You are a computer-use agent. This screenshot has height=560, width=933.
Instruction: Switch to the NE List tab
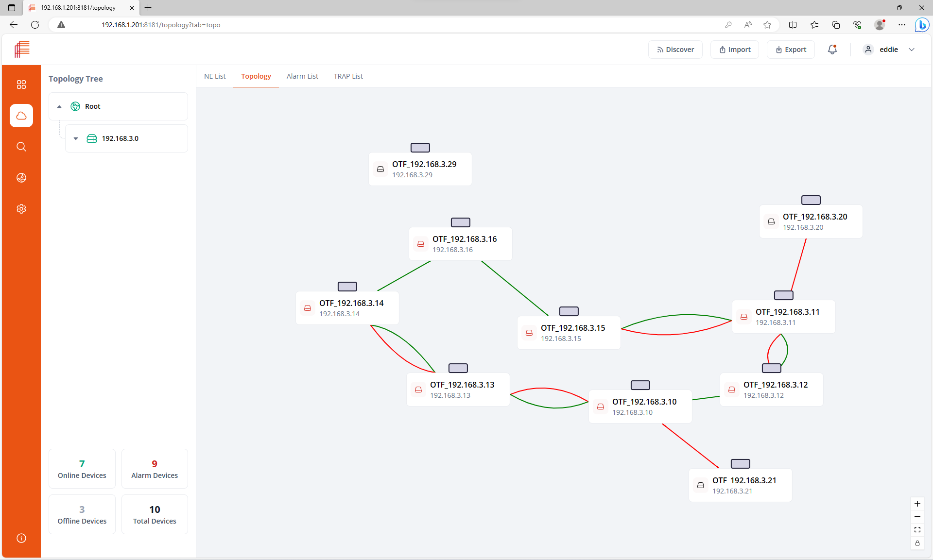point(215,76)
